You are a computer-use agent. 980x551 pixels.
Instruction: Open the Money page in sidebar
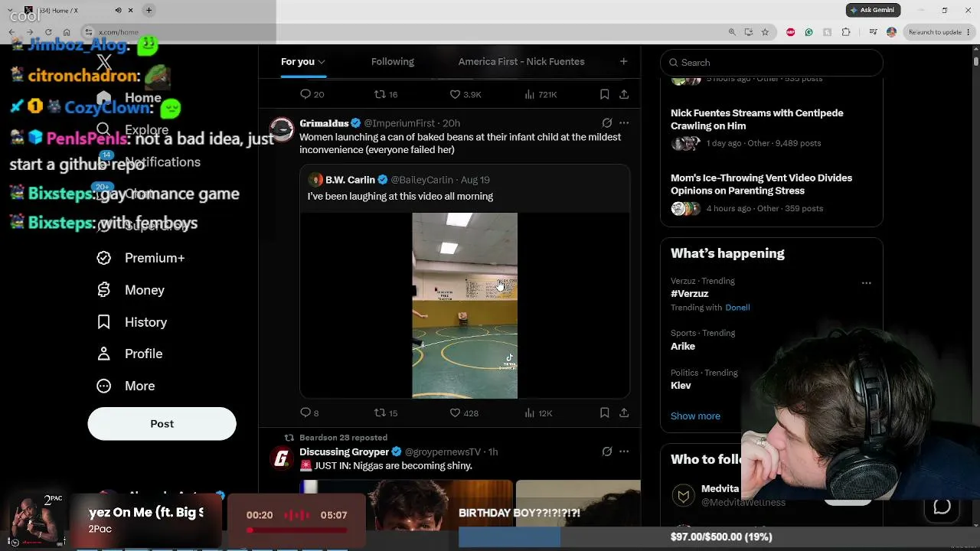(131, 290)
